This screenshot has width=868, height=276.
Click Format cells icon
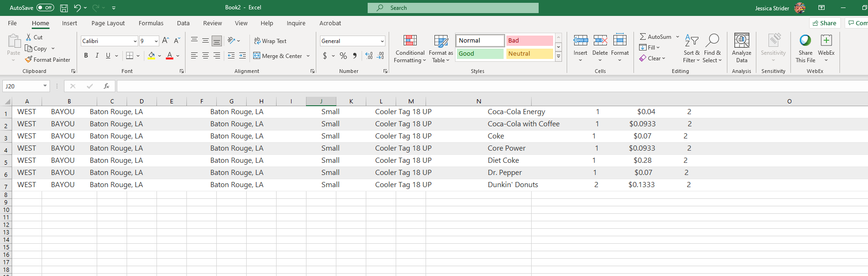point(620,40)
